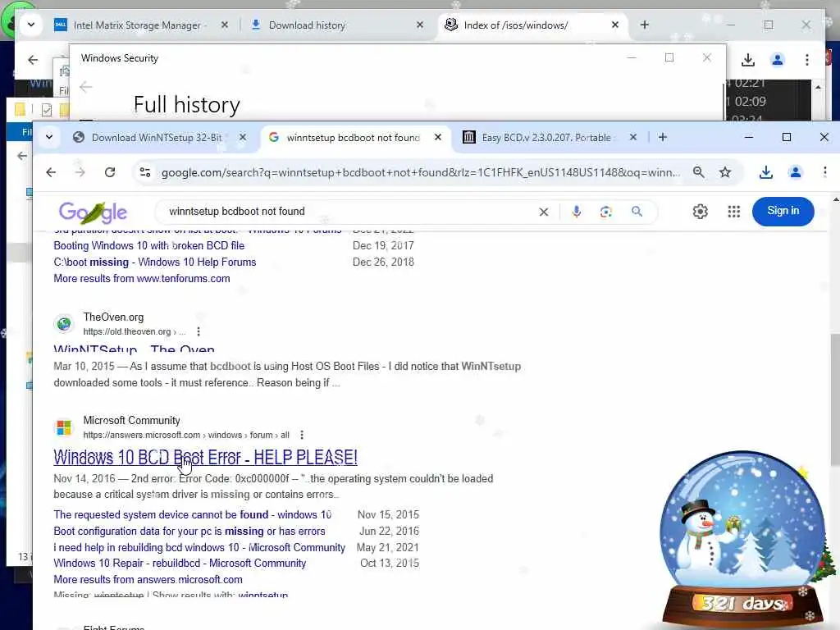Click the address bar URL in front Chrome
The image size is (840, 630).
click(421, 172)
